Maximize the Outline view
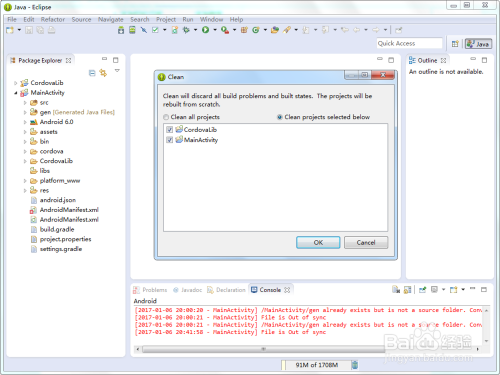This screenshot has height=375, width=500. click(484, 60)
